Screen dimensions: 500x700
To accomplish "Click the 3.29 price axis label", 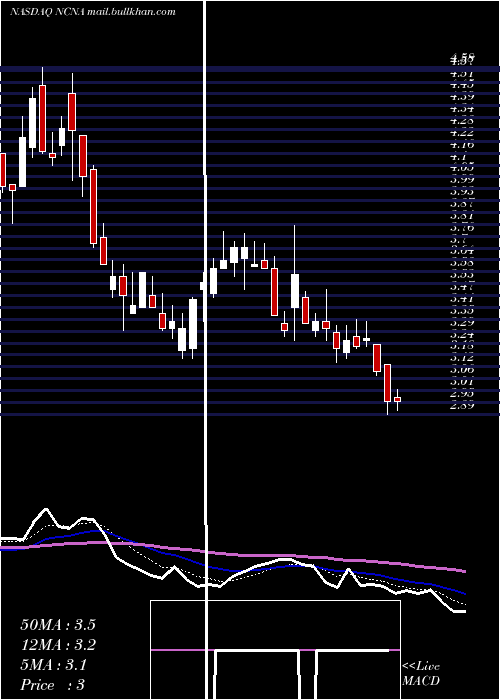I will coord(462,322).
